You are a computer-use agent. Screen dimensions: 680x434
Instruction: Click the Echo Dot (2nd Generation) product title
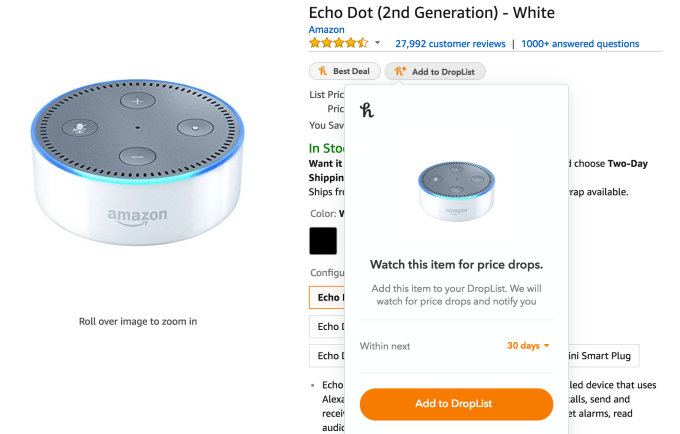(431, 12)
